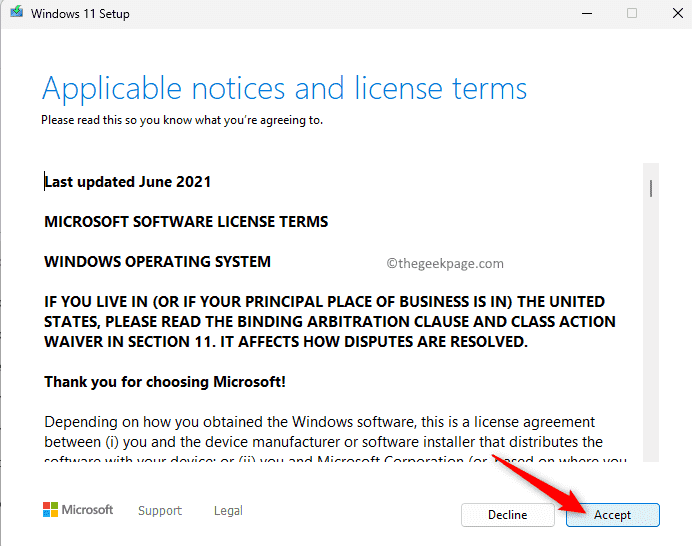Image resolution: width=692 pixels, height=546 pixels.
Task: Click the license text scrollbar thumb
Action: click(651, 188)
